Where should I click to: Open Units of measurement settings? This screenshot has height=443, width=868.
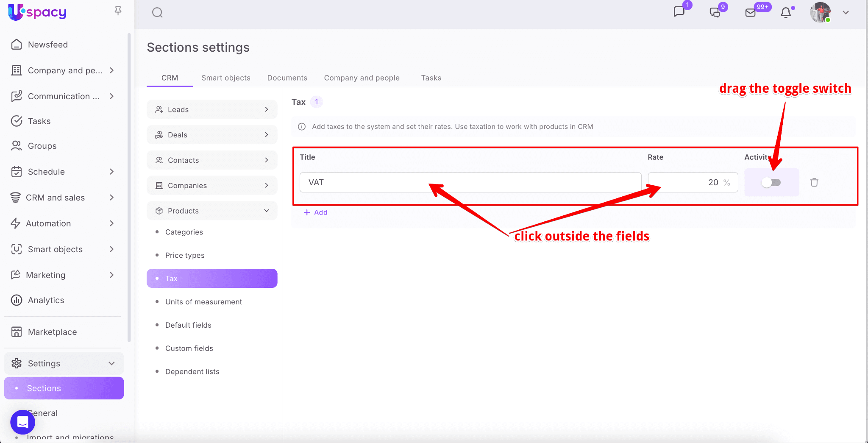point(203,302)
